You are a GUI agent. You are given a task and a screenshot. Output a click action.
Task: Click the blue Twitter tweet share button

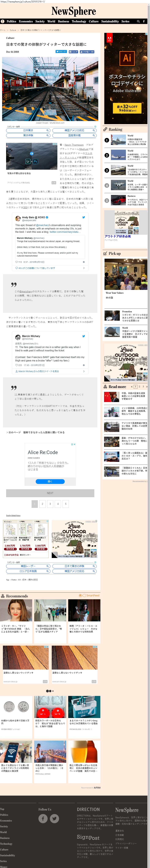tap(61, 52)
